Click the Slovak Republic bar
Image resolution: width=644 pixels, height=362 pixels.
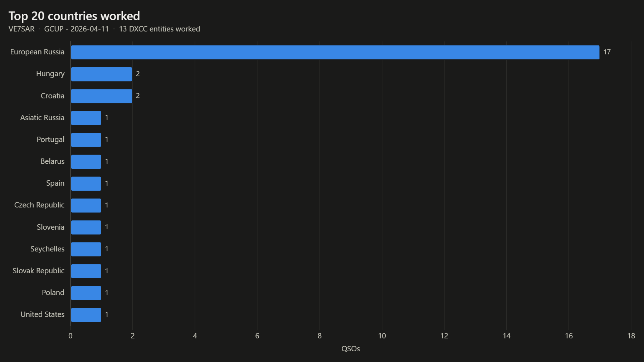86,271
